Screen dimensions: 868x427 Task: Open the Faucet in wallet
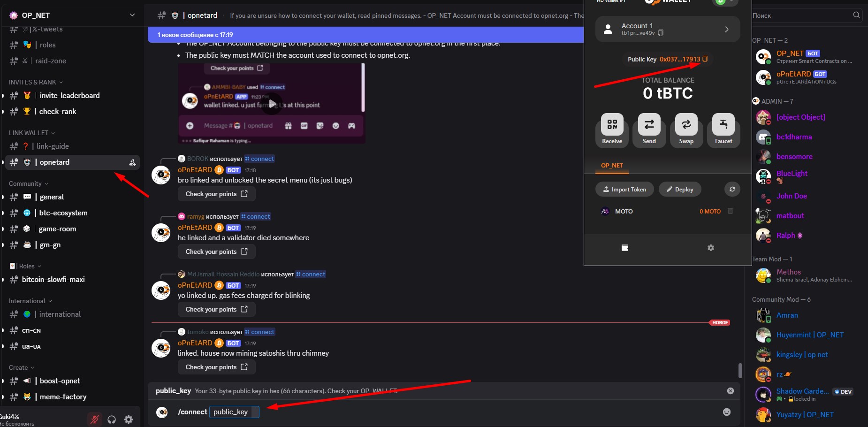pos(723,125)
